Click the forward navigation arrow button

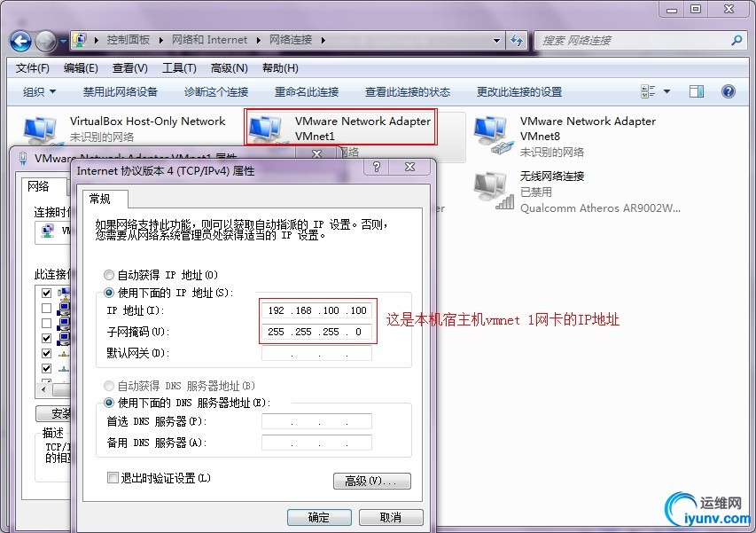pos(46,41)
